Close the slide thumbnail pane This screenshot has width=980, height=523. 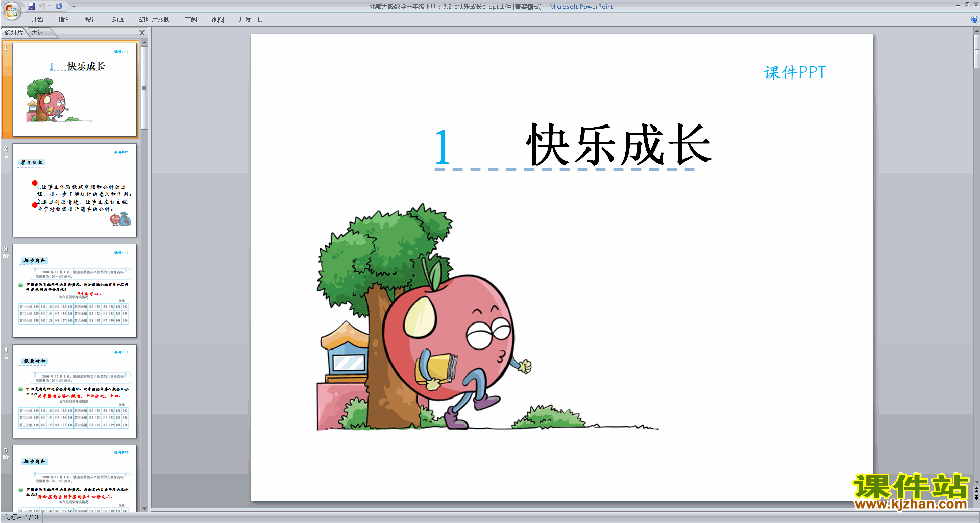click(142, 33)
